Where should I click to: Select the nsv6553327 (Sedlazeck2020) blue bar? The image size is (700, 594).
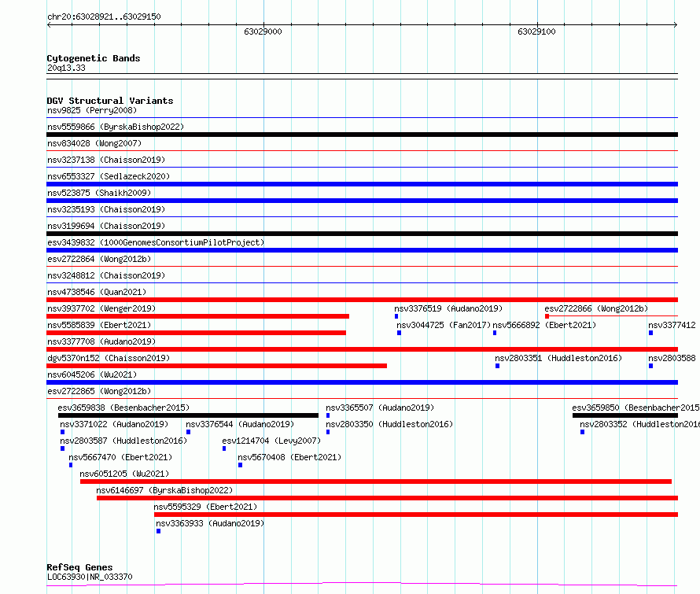point(362,184)
